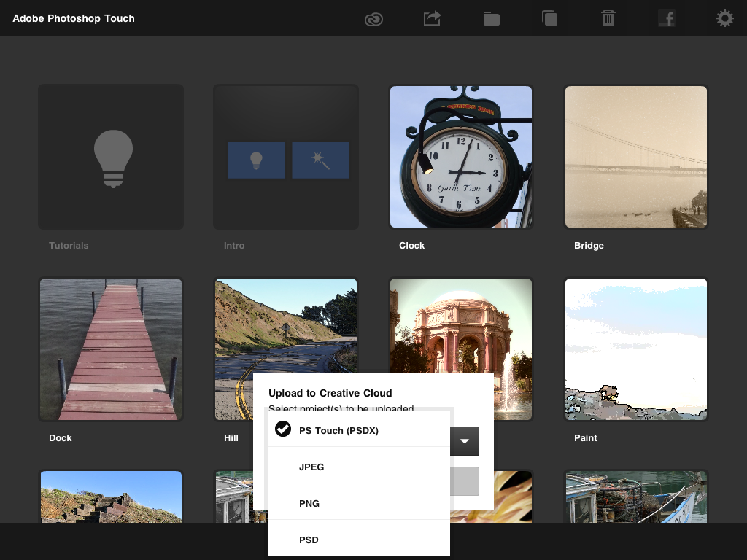Click the Facebook icon

tap(666, 18)
